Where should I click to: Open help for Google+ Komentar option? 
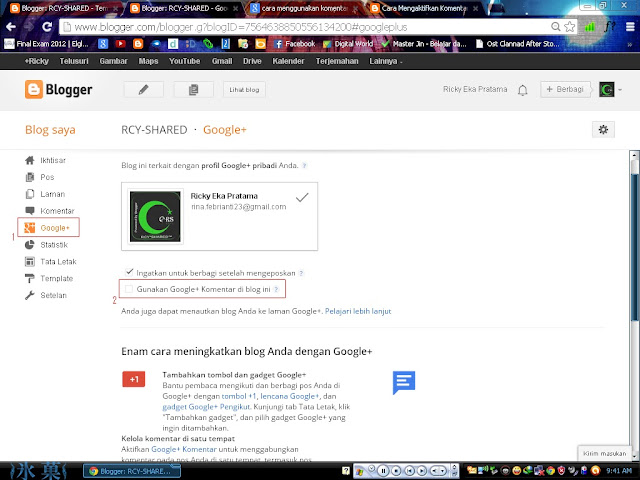[276, 289]
